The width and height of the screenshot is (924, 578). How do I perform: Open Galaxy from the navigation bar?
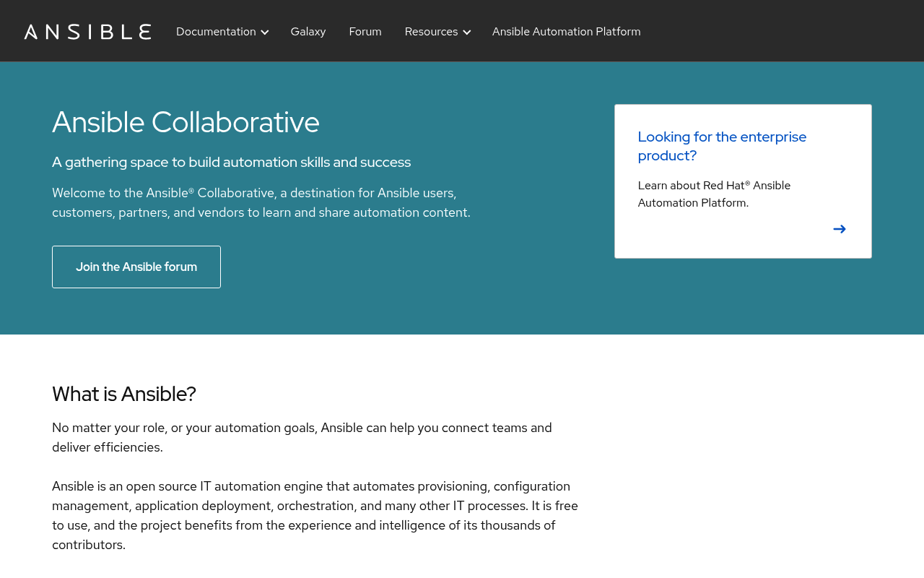pyautogui.click(x=308, y=32)
